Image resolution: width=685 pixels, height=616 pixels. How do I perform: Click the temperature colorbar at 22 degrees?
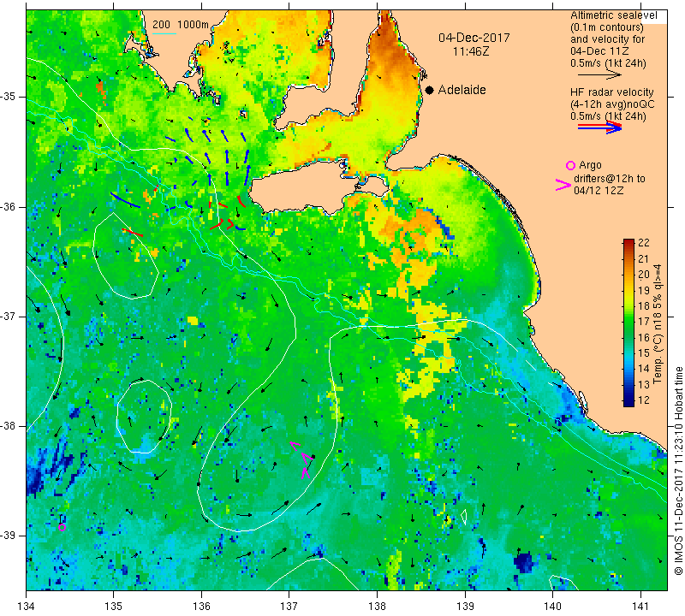point(628,242)
